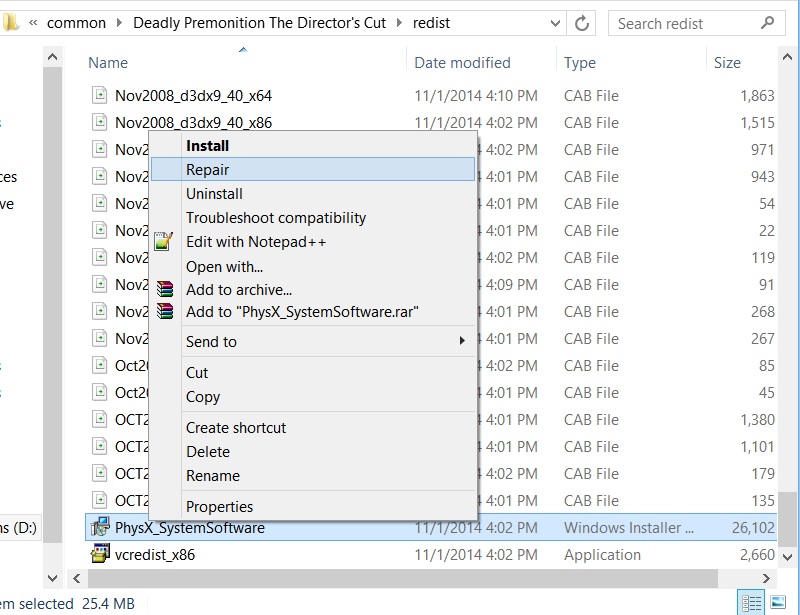Choose Repair from the context menu

[x=208, y=170]
